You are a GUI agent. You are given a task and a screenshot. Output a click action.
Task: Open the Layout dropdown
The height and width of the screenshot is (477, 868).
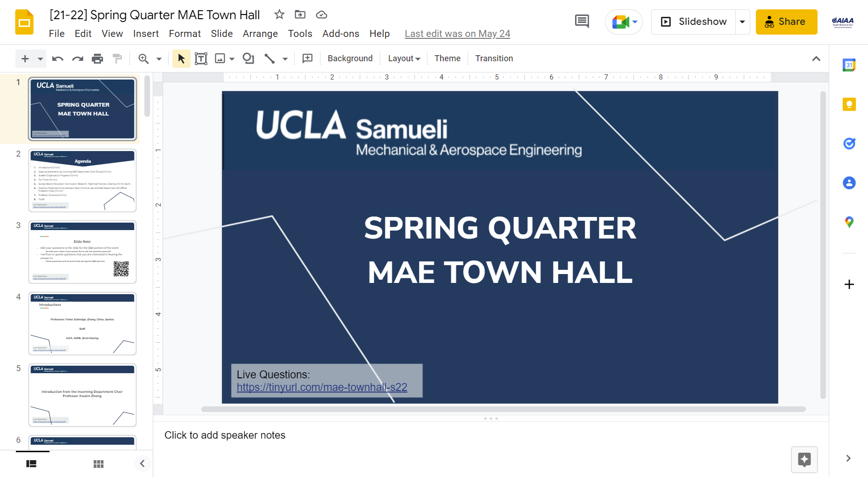pyautogui.click(x=404, y=58)
